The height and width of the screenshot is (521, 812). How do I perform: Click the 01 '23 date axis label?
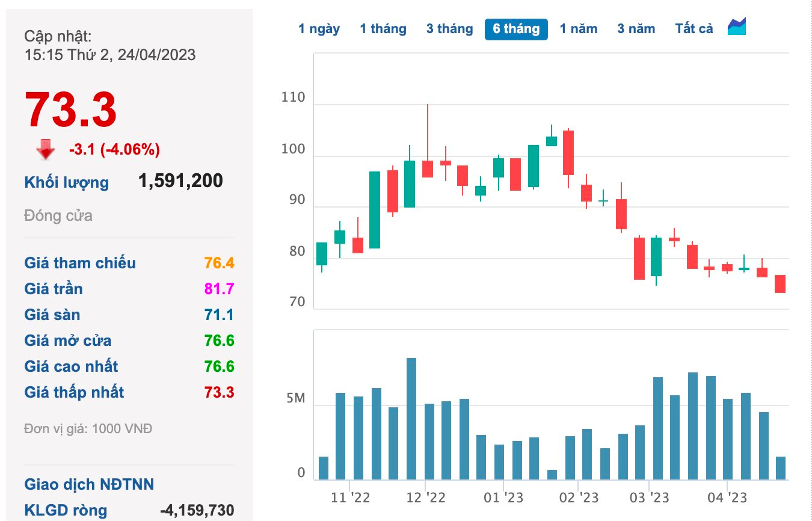click(503, 498)
